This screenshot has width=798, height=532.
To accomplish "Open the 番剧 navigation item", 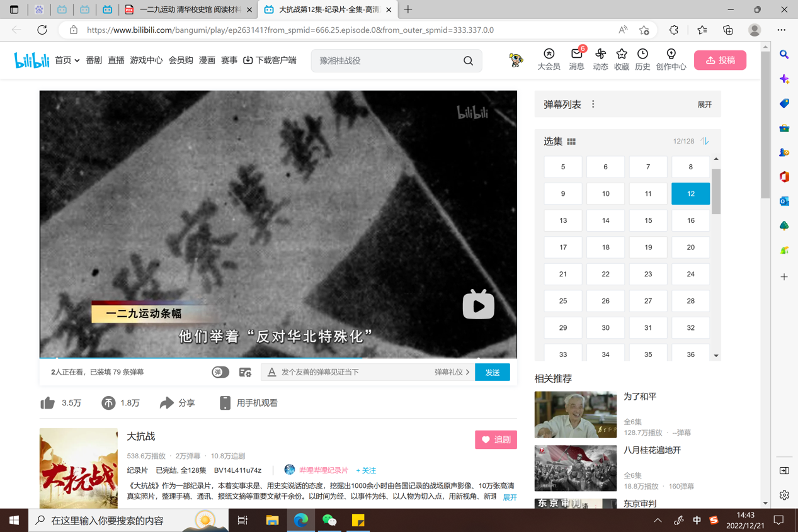I will [94, 60].
